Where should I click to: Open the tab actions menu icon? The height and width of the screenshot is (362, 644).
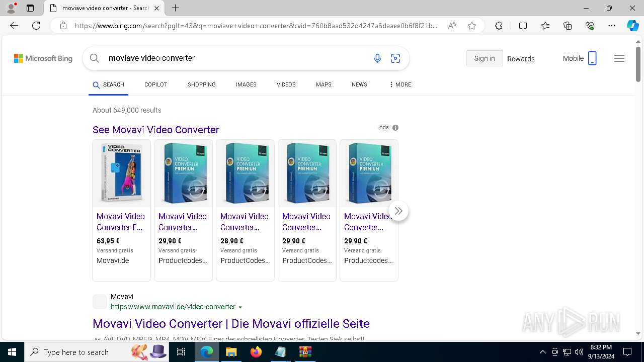point(30,8)
